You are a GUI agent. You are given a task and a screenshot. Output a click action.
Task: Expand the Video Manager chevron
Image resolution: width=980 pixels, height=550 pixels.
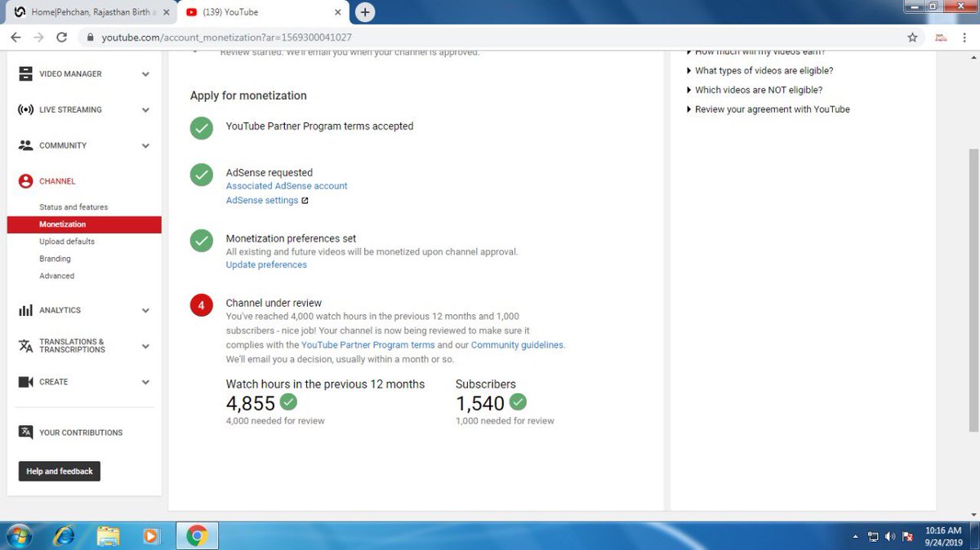[x=145, y=74]
